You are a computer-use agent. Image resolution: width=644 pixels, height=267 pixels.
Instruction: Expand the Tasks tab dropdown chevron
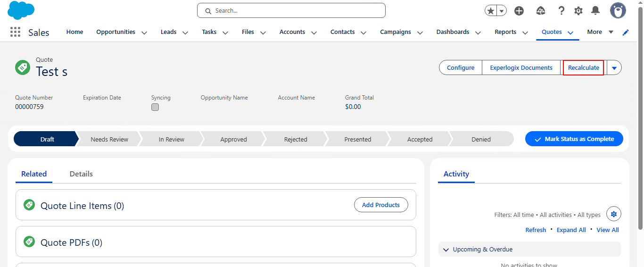(225, 33)
